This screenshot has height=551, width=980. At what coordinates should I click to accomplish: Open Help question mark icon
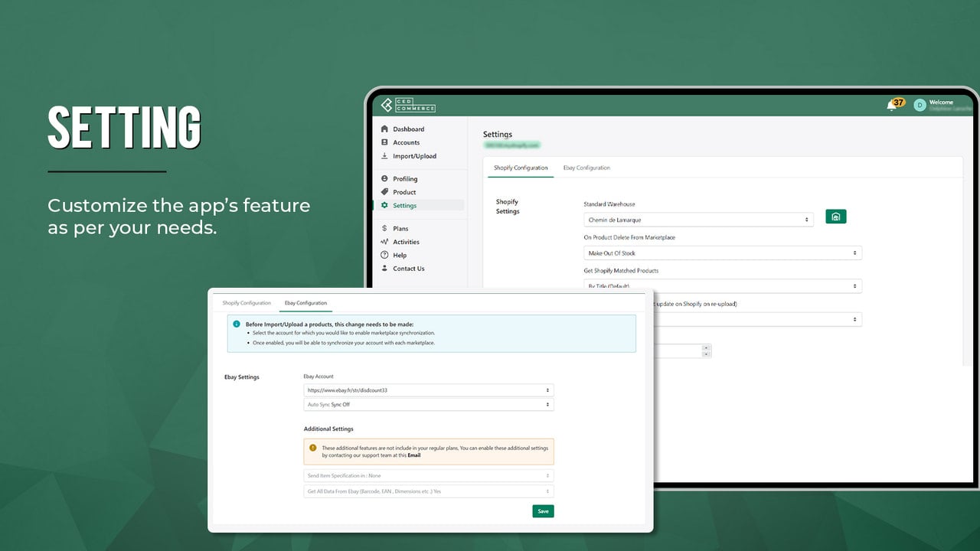384,255
